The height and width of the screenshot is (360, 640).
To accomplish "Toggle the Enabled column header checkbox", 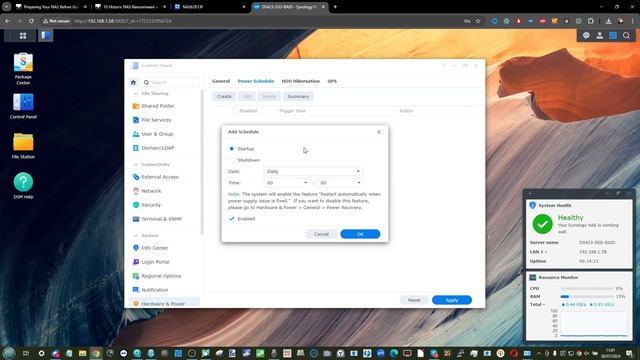I will (x=235, y=111).
